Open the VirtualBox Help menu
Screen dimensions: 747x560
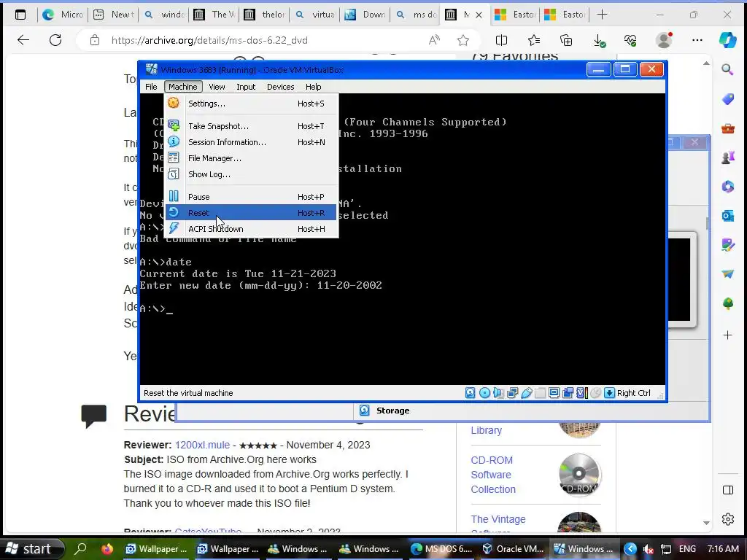[x=314, y=87]
